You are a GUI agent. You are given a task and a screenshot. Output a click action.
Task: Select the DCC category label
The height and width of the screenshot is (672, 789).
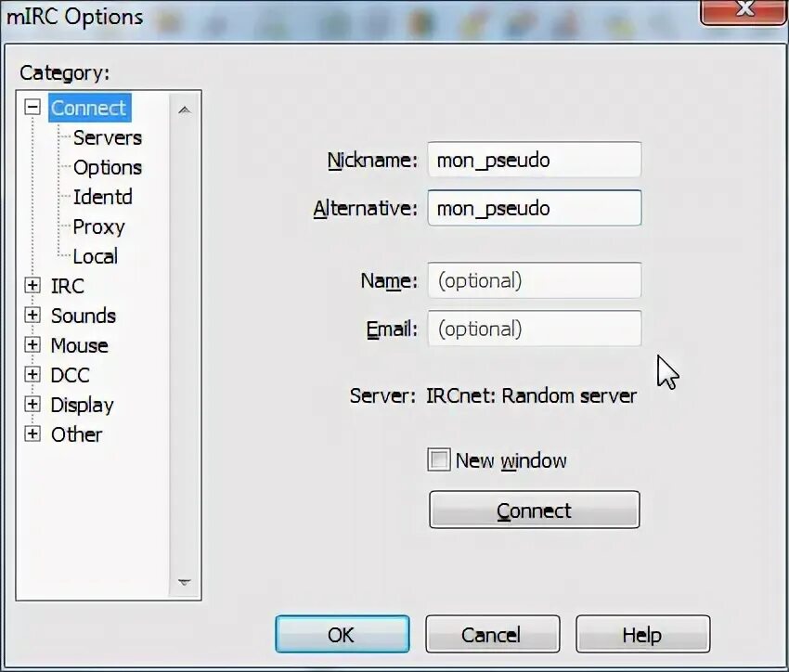pyautogui.click(x=70, y=375)
